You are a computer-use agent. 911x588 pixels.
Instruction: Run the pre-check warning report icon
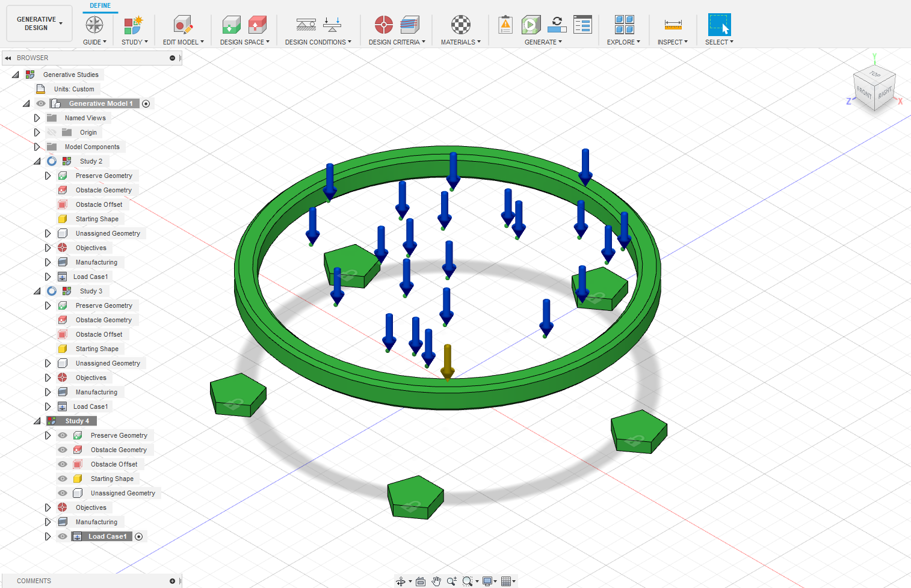tap(505, 24)
